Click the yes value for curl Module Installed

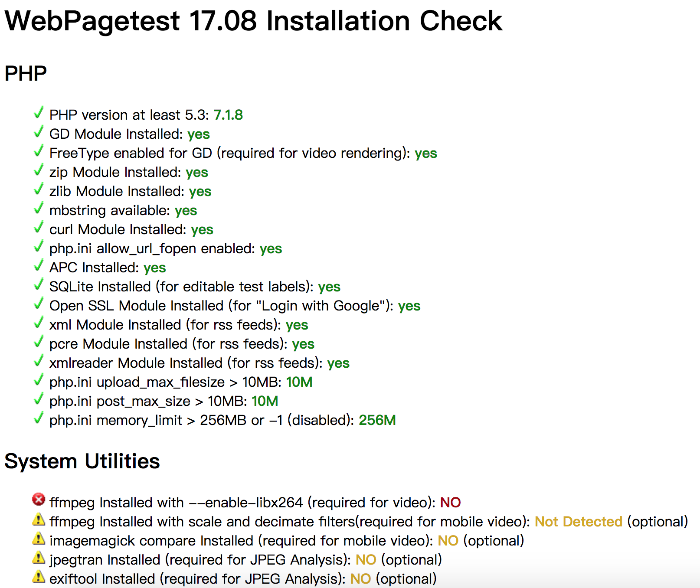coord(202,230)
